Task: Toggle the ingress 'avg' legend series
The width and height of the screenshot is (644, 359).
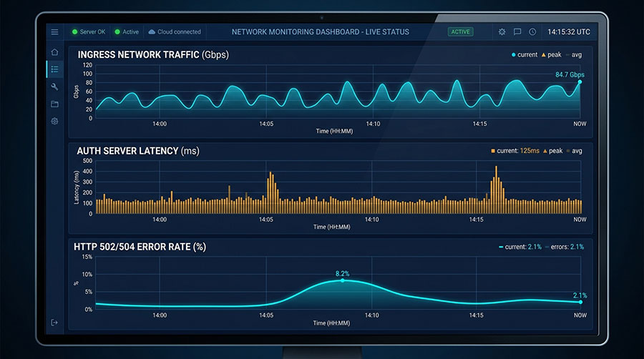Action: click(574, 54)
